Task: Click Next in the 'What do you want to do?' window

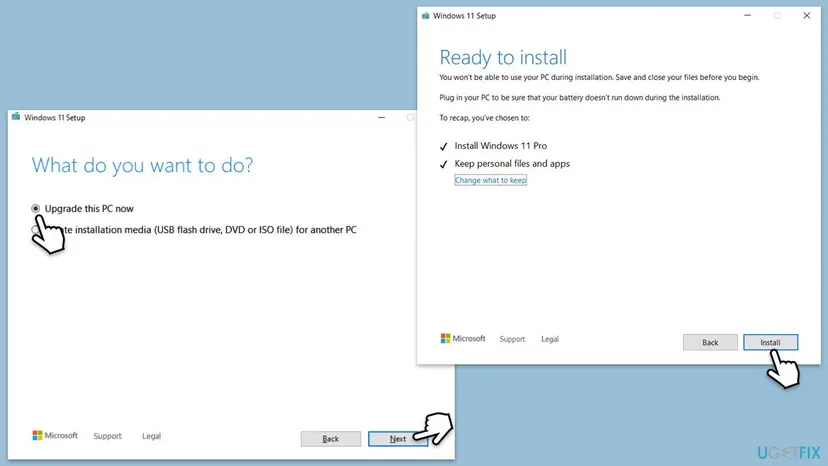Action: pos(398,439)
